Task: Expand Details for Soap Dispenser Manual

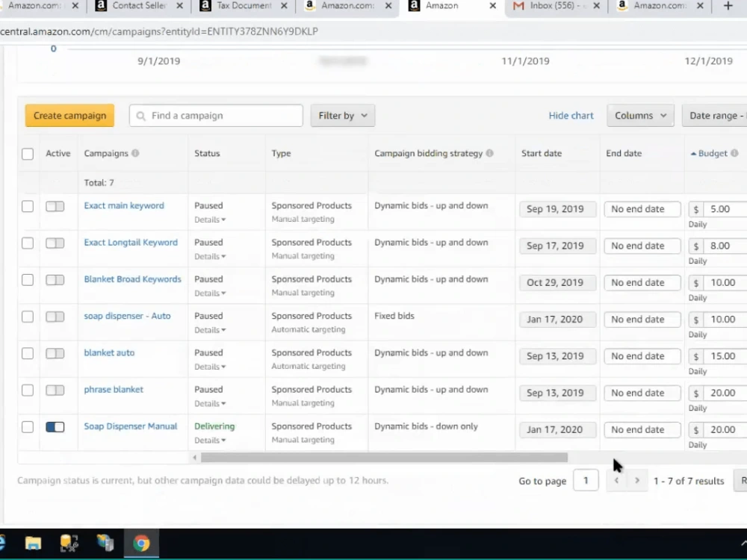Action: pyautogui.click(x=210, y=440)
